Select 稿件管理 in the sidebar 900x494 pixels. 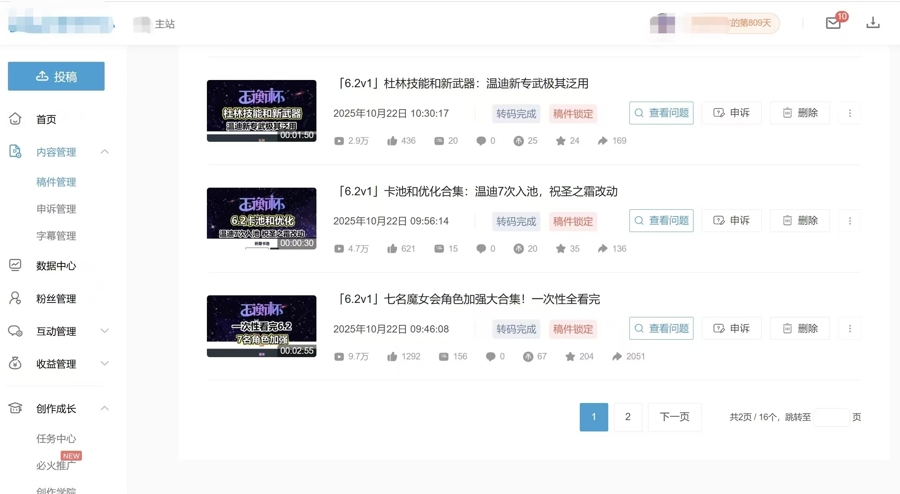[x=56, y=182]
